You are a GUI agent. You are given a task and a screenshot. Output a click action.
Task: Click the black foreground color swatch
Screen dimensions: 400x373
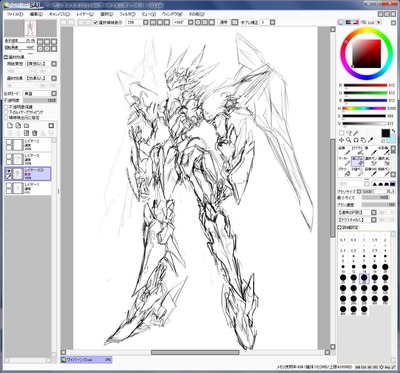click(385, 133)
